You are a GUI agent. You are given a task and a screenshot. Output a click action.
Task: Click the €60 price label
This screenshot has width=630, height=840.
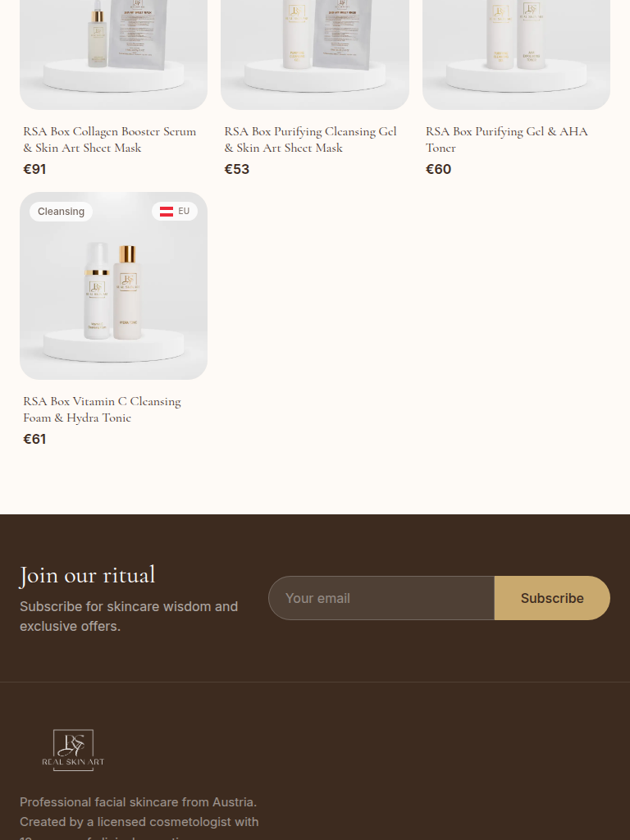438,169
